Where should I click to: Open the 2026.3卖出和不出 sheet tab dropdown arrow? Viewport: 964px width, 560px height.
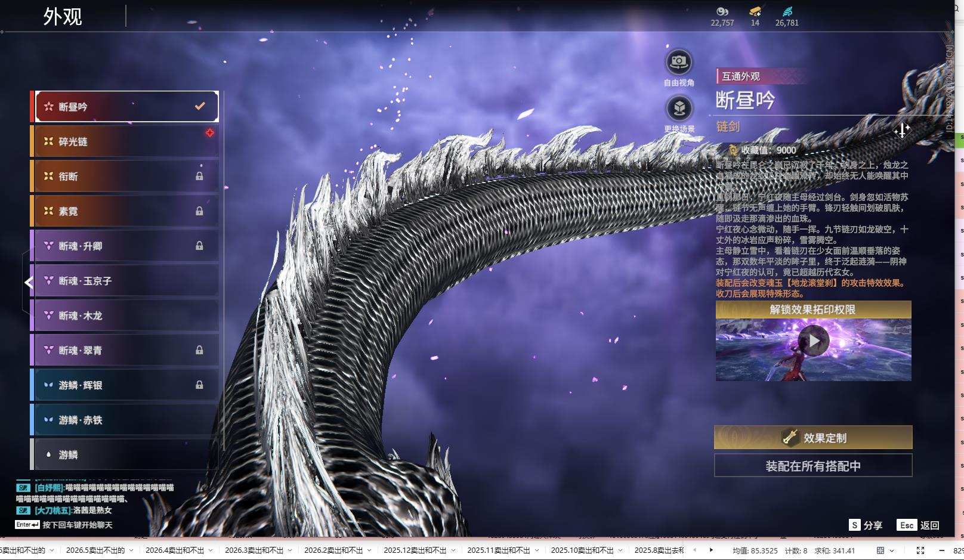pos(290,550)
